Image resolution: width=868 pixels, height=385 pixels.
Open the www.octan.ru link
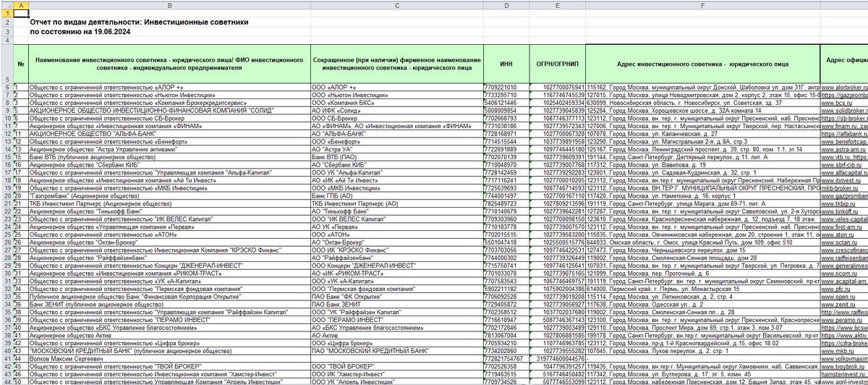[838, 243]
